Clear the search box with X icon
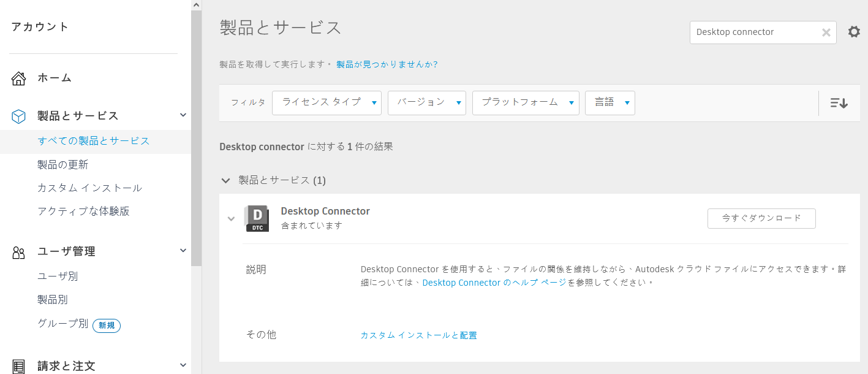Image resolution: width=868 pixels, height=374 pixels. 826,32
